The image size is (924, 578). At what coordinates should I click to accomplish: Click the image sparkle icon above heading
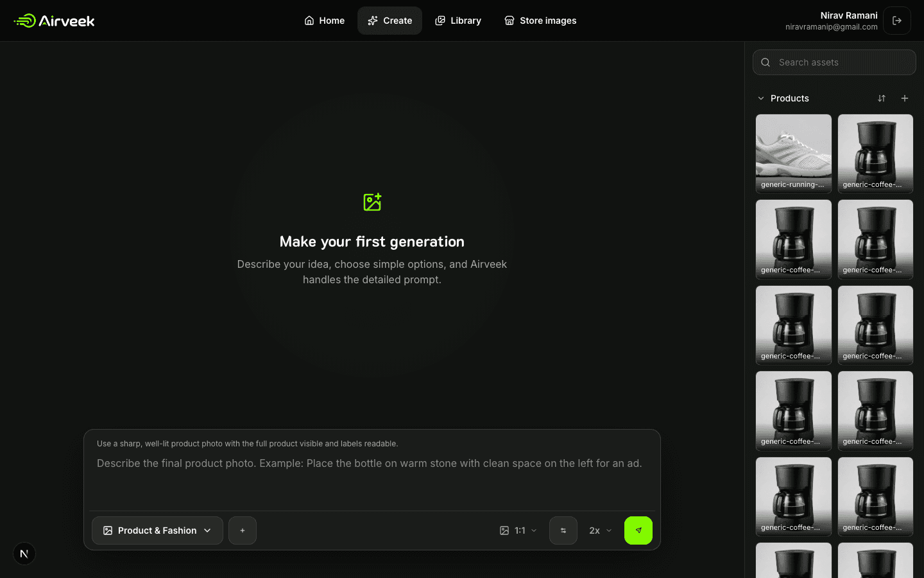[372, 202]
